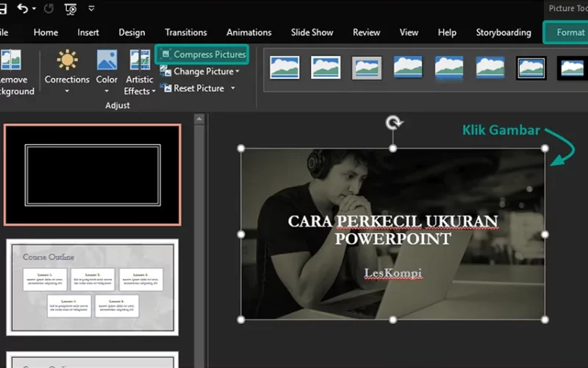Viewport: 588px width, 368px height.
Task: Click the top-left picture resize handle
Action: 241,149
